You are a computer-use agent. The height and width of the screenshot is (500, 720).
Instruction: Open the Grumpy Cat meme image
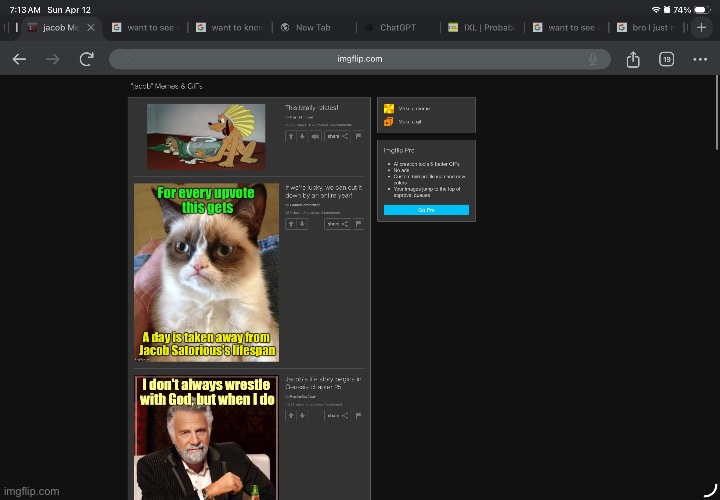pyautogui.click(x=207, y=272)
